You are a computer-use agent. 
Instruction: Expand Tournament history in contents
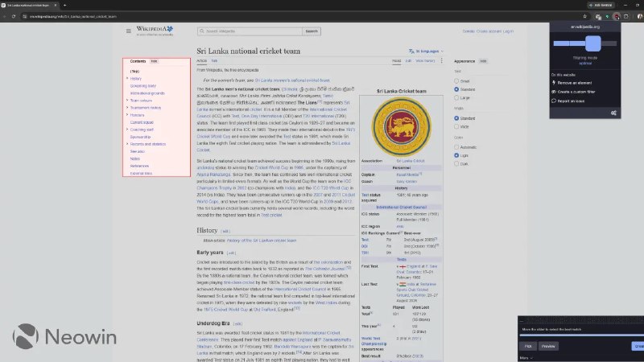127,108
